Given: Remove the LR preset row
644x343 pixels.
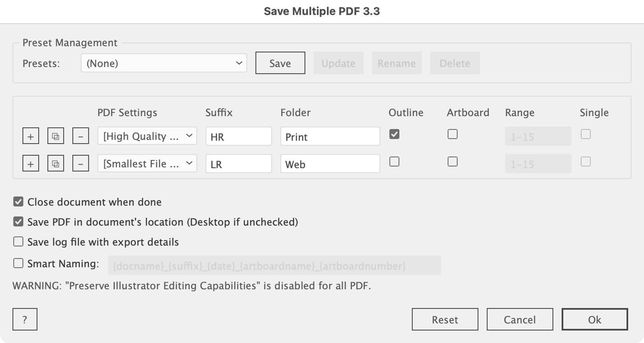Looking at the screenshot, I should tap(80, 164).
